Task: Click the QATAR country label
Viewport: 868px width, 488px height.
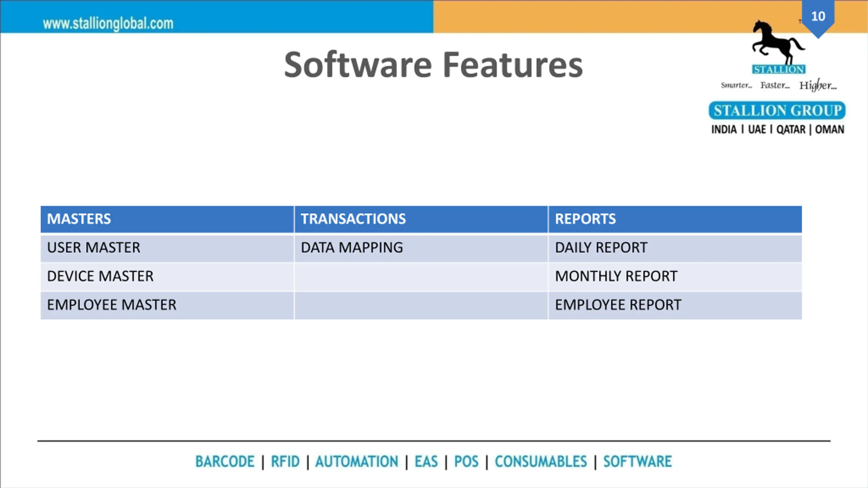Action: click(791, 129)
